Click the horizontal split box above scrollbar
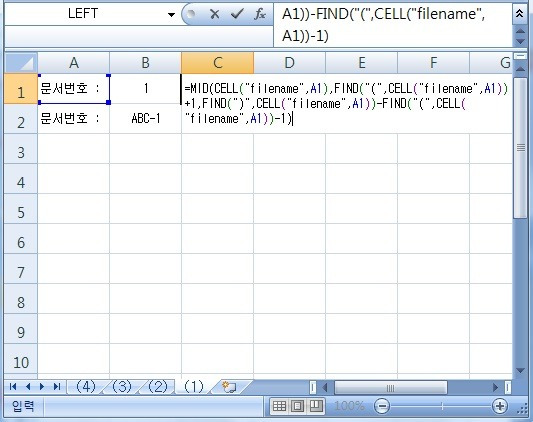The height and width of the screenshot is (422, 533). point(520,56)
